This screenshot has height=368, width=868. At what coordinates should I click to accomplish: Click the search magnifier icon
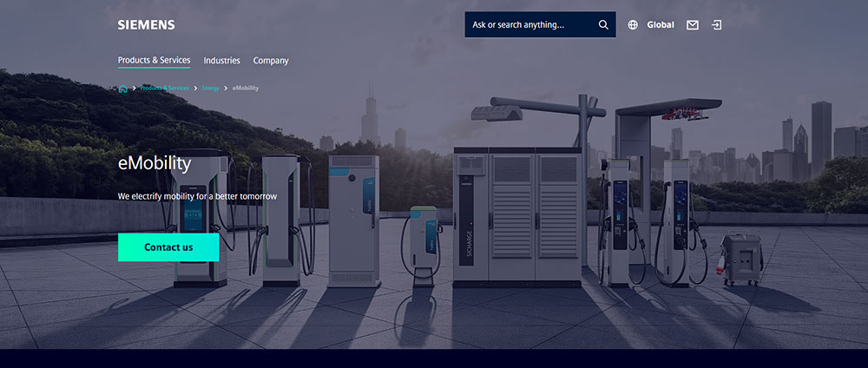(603, 25)
